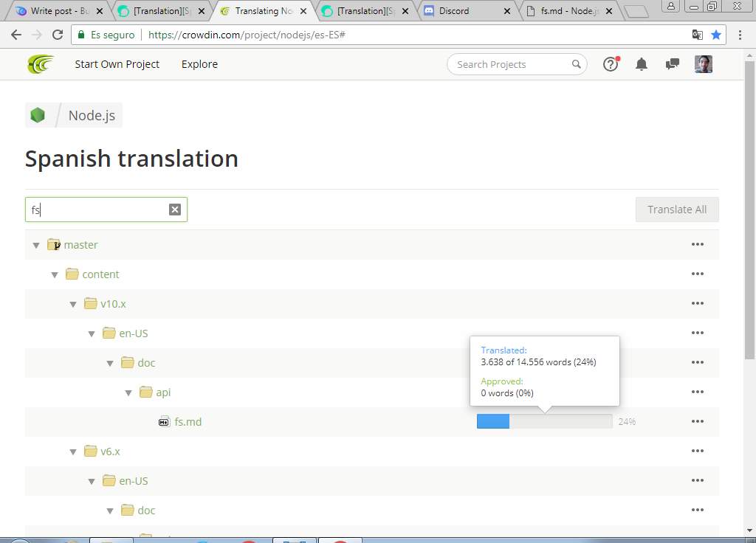756x543 pixels.
Task: Click the secure lock icon in address bar
Action: pyautogui.click(x=81, y=35)
